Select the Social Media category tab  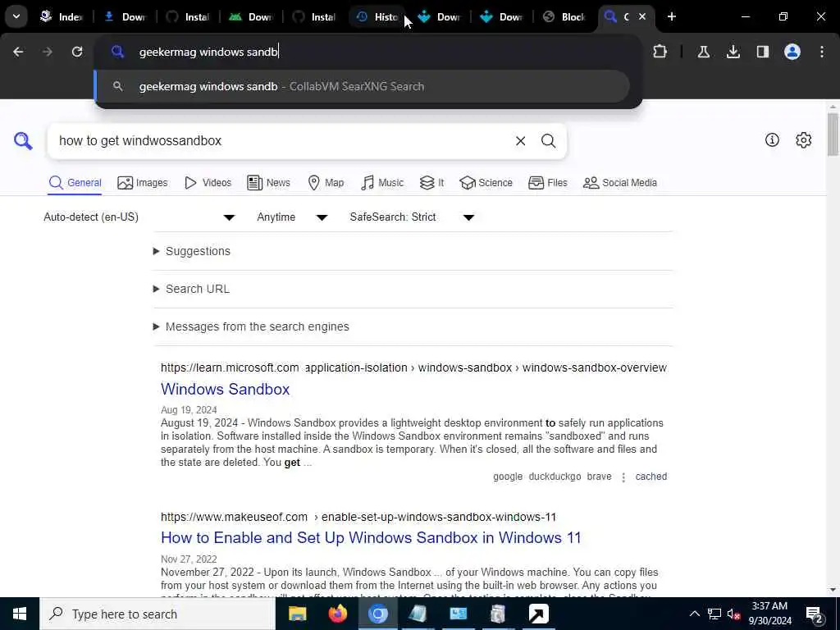click(620, 183)
